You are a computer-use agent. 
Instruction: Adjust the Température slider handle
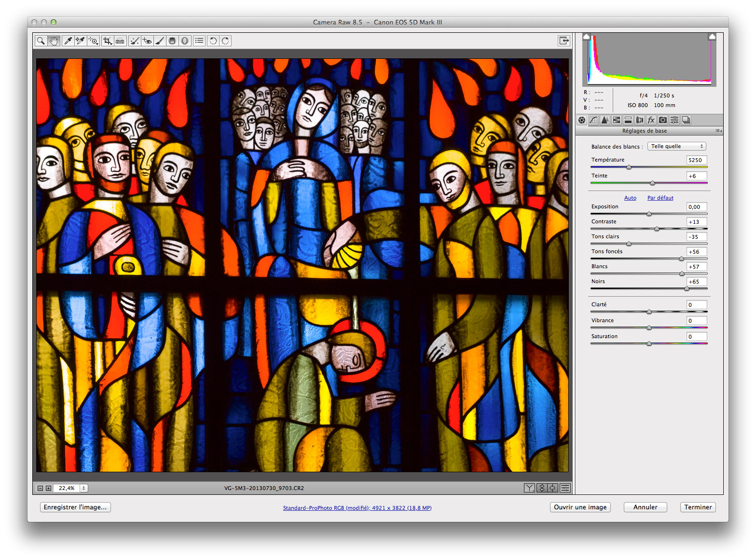pos(629,167)
